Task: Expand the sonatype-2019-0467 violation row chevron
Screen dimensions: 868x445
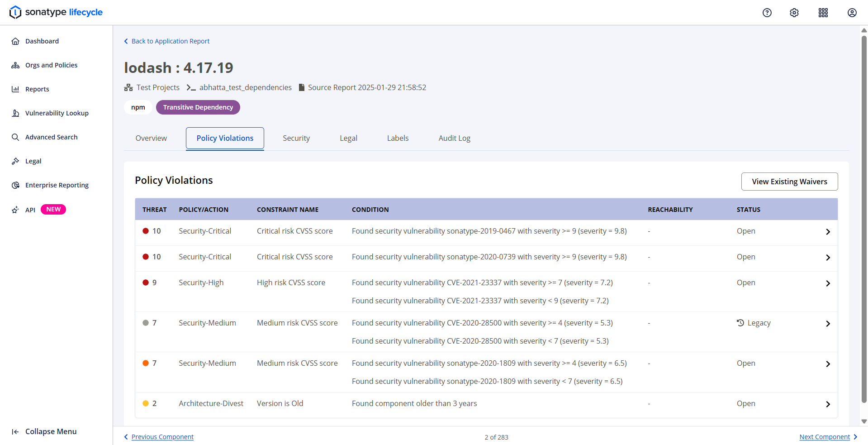Action: pos(828,232)
